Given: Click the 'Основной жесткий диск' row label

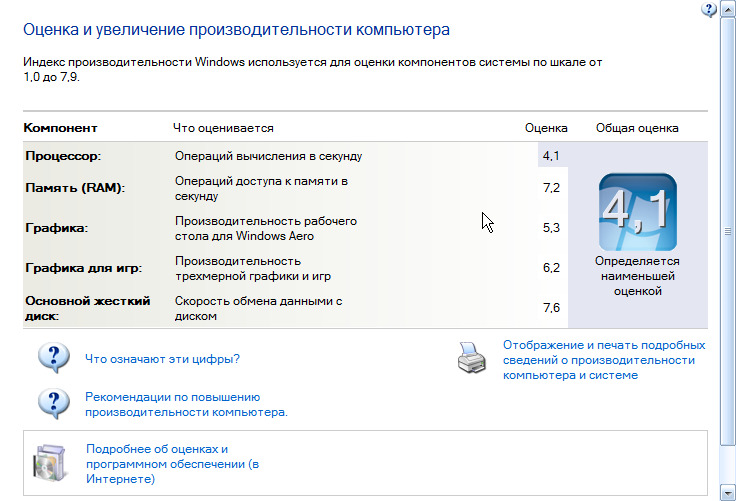Looking at the screenshot, I should (x=86, y=307).
